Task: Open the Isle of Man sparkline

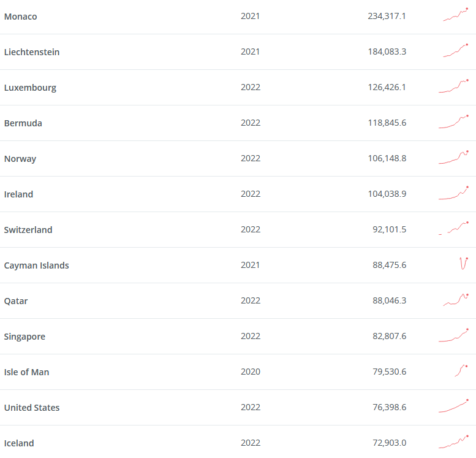Action: click(x=461, y=371)
